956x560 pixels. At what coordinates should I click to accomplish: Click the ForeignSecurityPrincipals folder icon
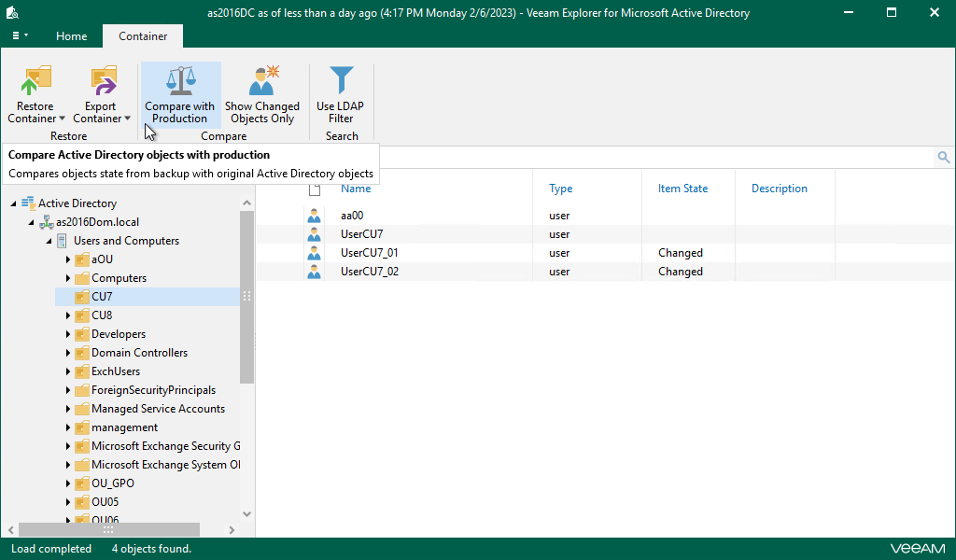coord(82,390)
